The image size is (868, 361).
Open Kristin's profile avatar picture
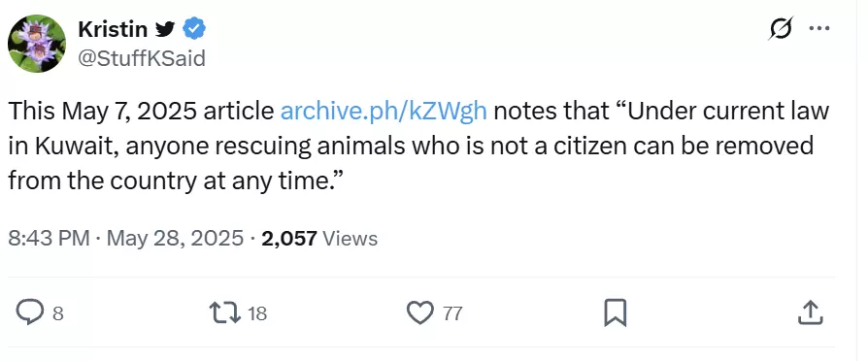pyautogui.click(x=37, y=44)
